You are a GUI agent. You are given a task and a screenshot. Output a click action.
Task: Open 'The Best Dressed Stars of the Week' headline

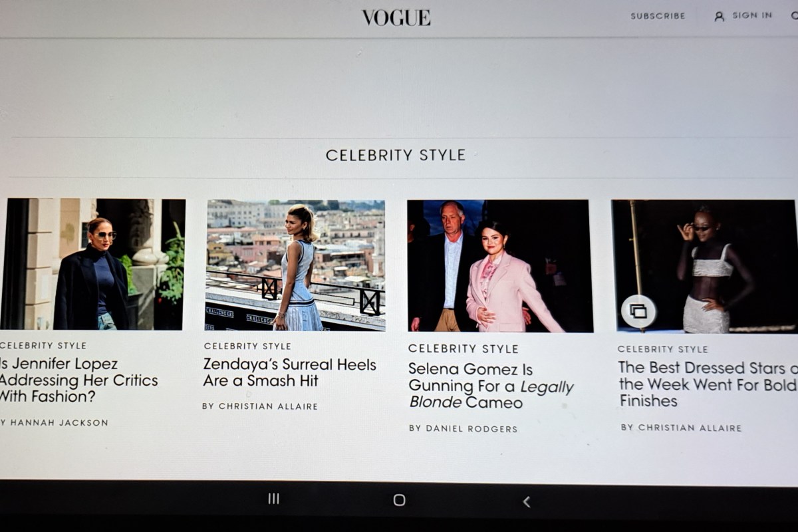click(708, 384)
